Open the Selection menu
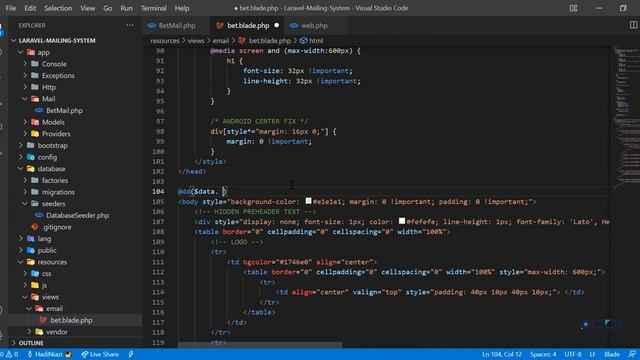Image resolution: width=640 pixels, height=360 pixels. point(58,8)
